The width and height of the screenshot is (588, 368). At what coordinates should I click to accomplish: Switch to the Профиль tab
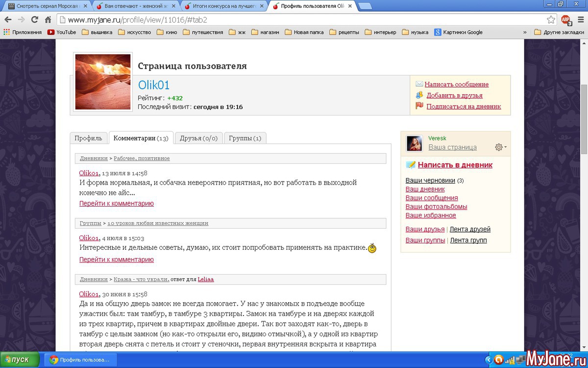click(x=88, y=138)
